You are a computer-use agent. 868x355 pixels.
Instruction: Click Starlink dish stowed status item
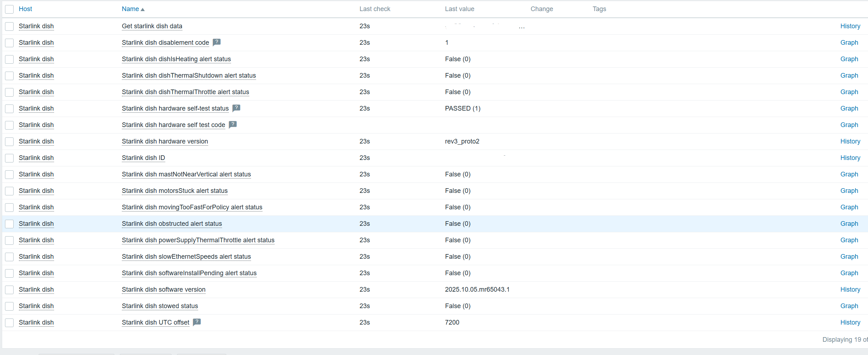(x=160, y=306)
